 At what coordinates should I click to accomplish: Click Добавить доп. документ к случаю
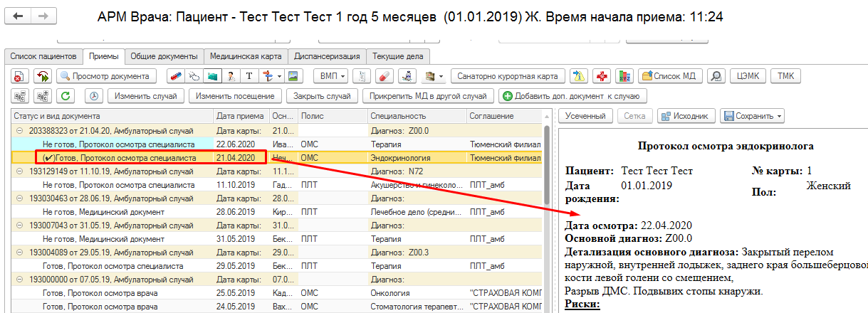click(x=572, y=95)
